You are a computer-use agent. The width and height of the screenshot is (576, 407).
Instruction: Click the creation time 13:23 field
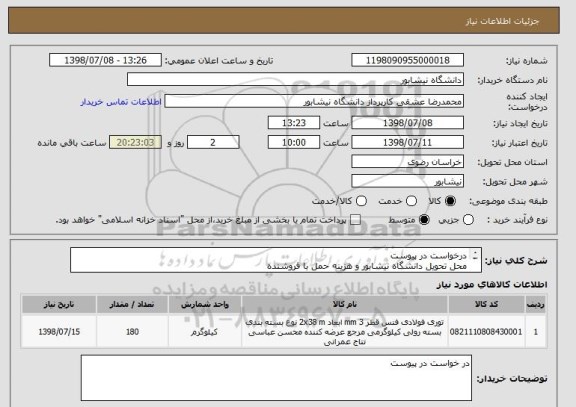coord(294,123)
